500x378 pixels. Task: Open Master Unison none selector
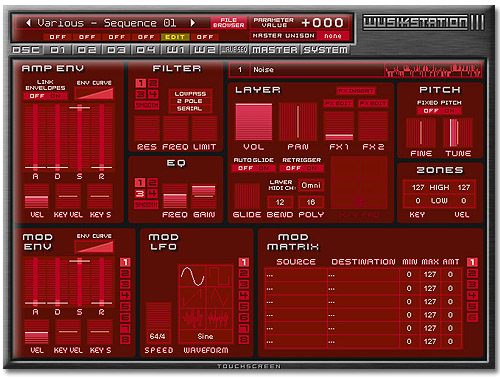pyautogui.click(x=333, y=36)
